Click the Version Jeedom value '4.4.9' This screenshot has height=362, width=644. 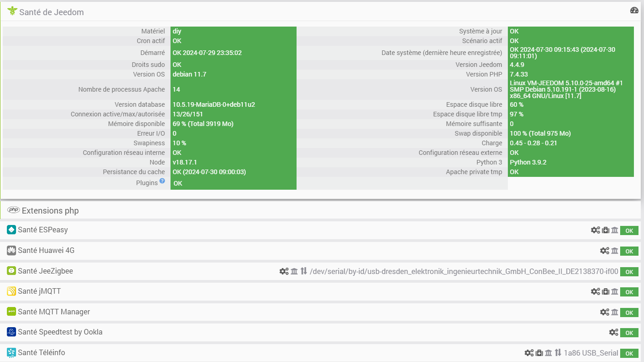(517, 65)
